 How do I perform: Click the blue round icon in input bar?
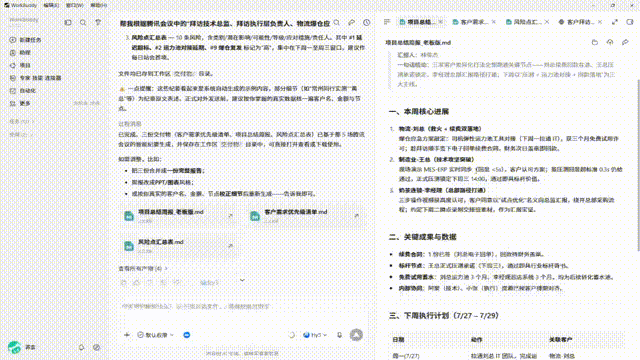pyautogui.click(x=187, y=335)
